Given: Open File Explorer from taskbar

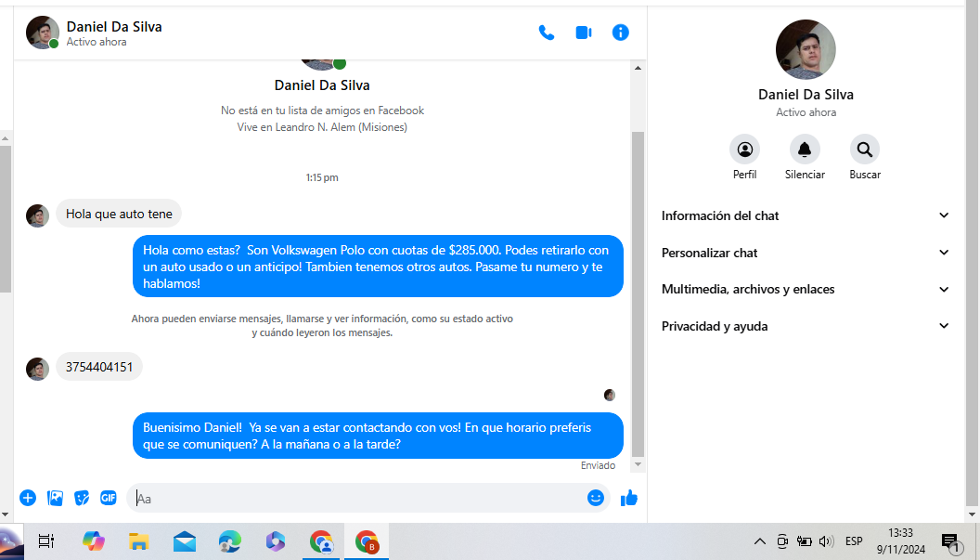Looking at the screenshot, I should tap(139, 541).
